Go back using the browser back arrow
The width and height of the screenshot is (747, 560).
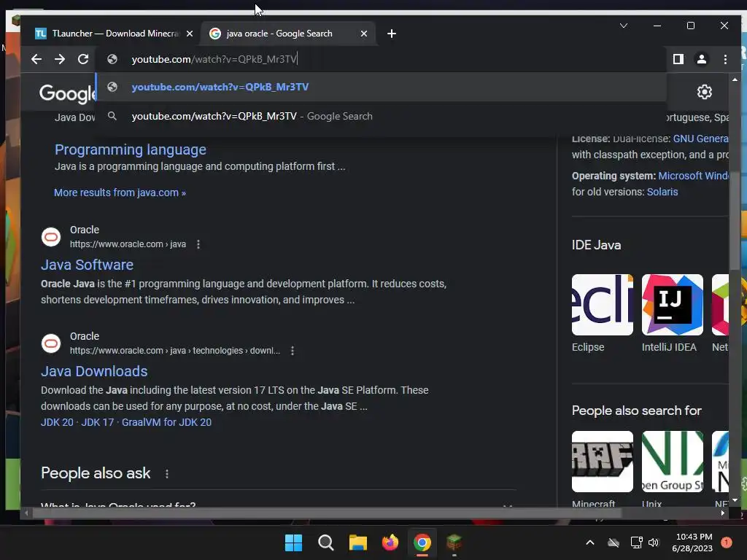tap(36, 59)
